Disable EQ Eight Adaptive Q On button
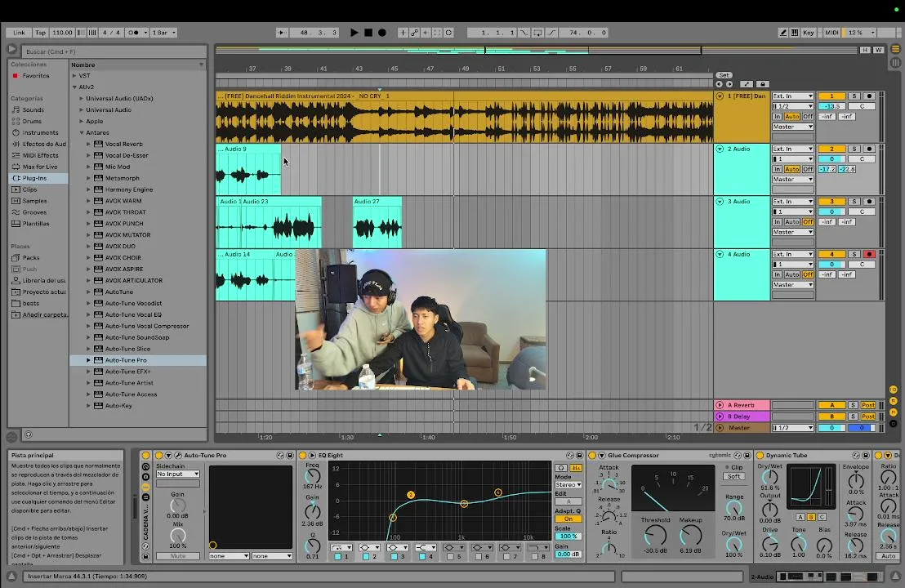 [568, 519]
